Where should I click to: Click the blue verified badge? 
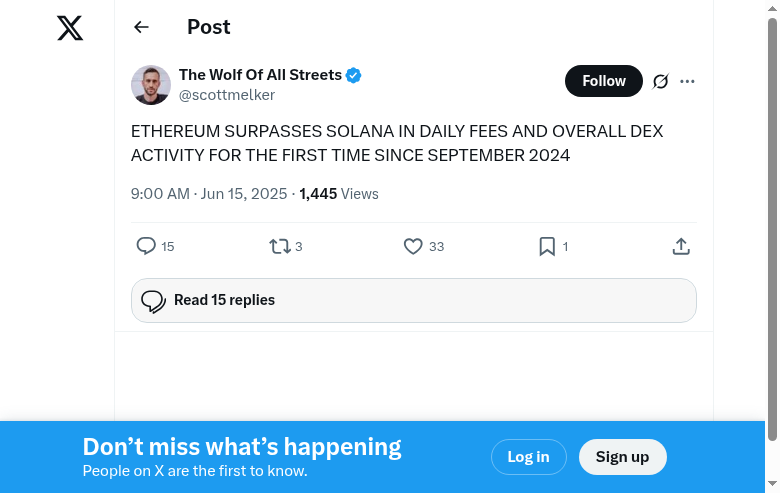[354, 75]
